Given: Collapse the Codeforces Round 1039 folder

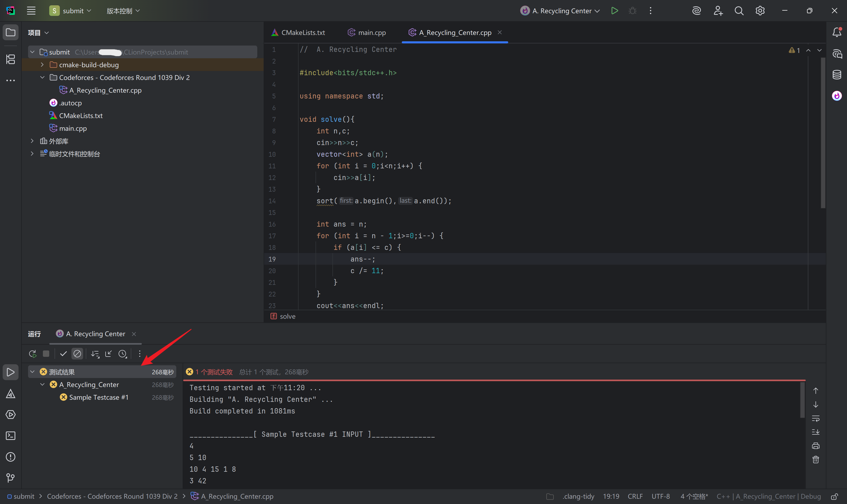Looking at the screenshot, I should [x=42, y=78].
